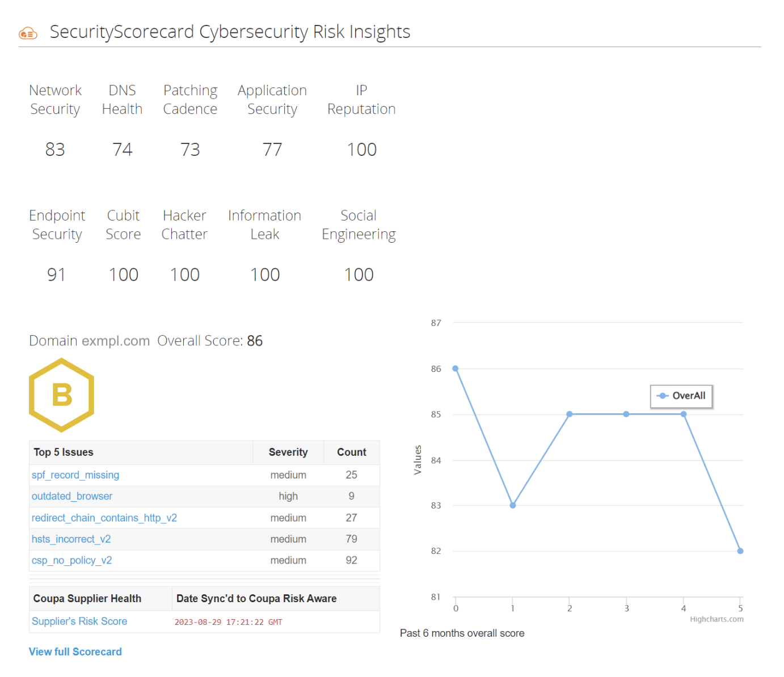Click the Application Security score 77
This screenshot has width=784, height=677.
[272, 150]
